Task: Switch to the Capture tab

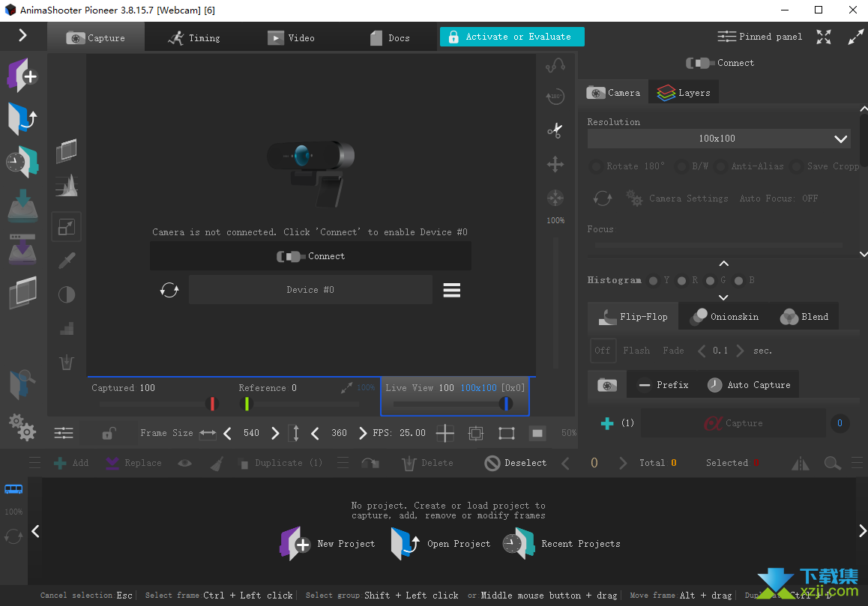Action: 96,37
